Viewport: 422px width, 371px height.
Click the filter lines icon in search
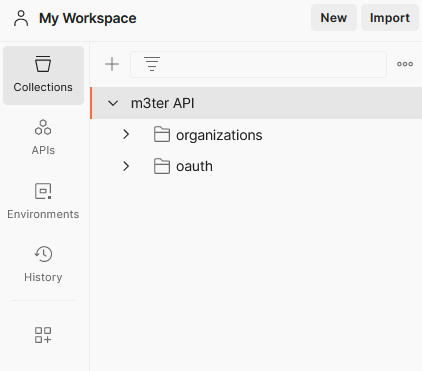tap(152, 64)
